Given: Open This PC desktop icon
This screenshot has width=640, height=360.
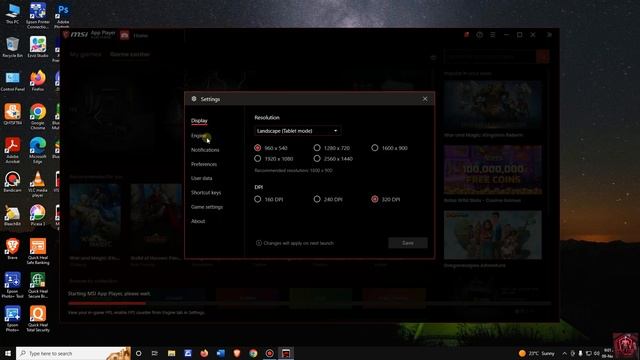Looking at the screenshot, I should 12,13.
